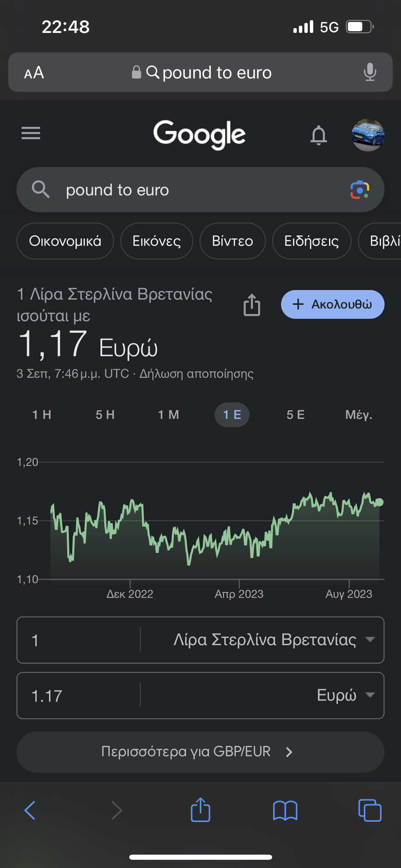Viewport: 401px width, 868px height.
Task: Switch to the Εικόνες tab
Action: pos(157,241)
